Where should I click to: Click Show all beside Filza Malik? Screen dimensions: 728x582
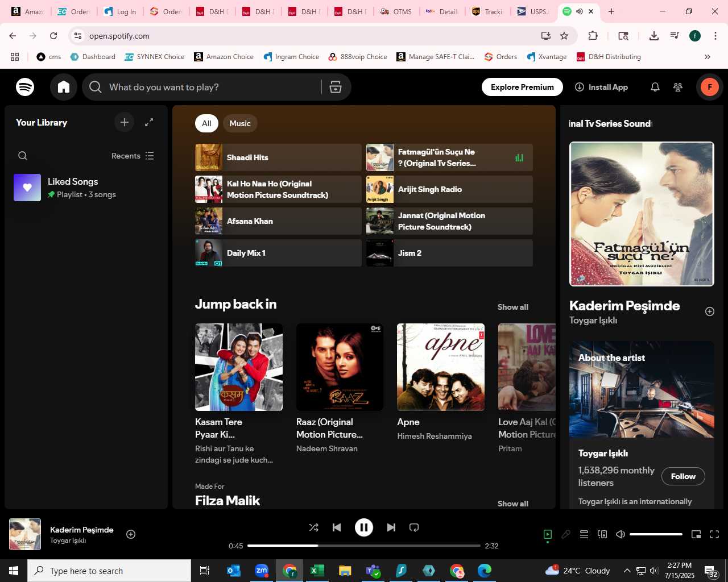(x=512, y=504)
